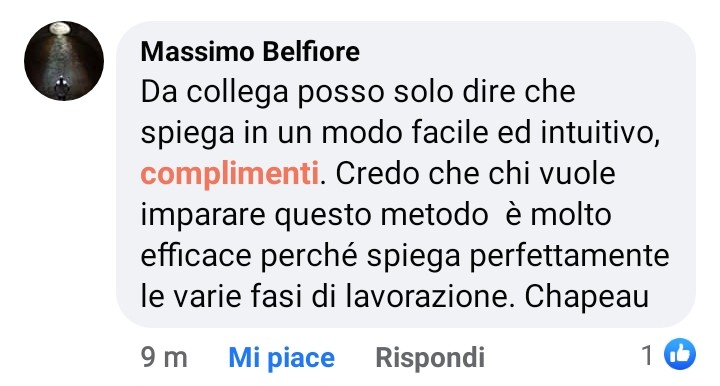The height and width of the screenshot is (386, 720).
Task: Click the word perfettamente in the comment
Action: 569,257
